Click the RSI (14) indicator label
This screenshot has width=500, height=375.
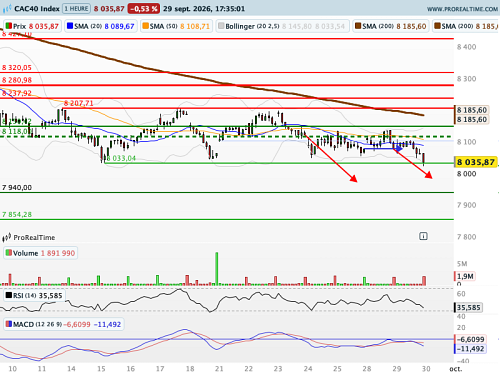(x=35, y=295)
